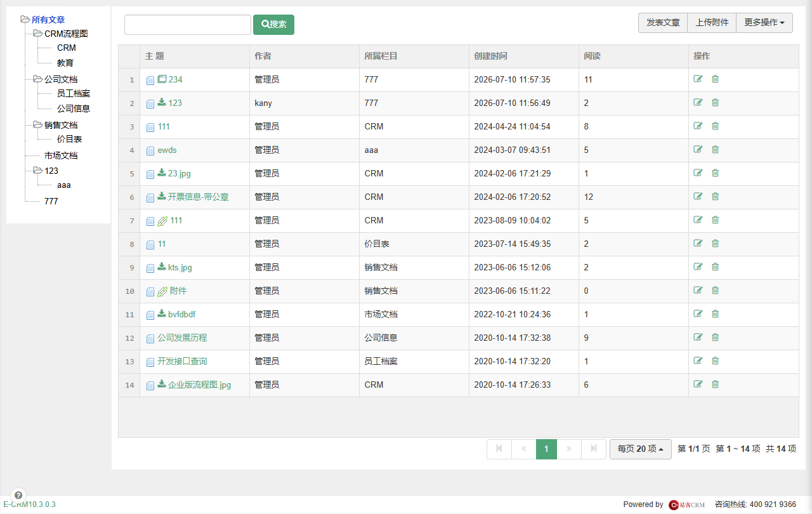This screenshot has width=812, height=514.
Task: Click the edit icon for article 234
Action: [698, 79]
